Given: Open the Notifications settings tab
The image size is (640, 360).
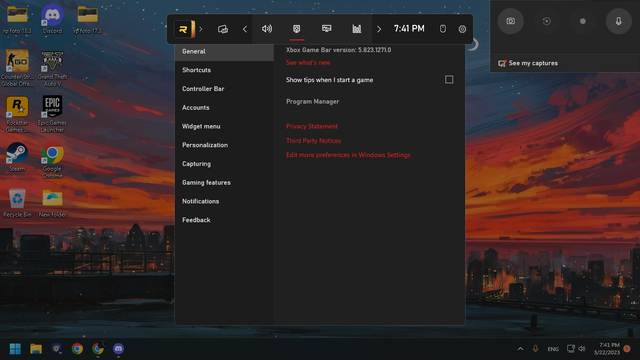Looking at the screenshot, I should (x=224, y=202).
